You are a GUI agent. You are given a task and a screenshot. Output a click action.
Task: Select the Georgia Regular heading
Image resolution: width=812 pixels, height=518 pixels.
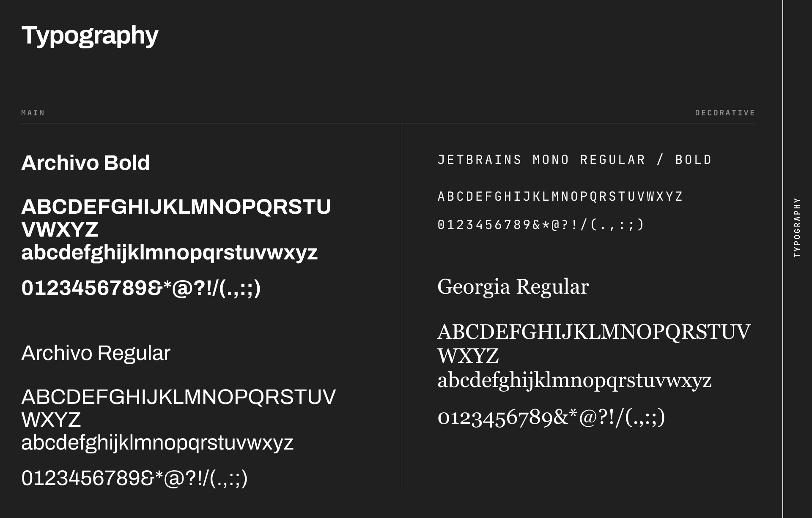point(513,287)
